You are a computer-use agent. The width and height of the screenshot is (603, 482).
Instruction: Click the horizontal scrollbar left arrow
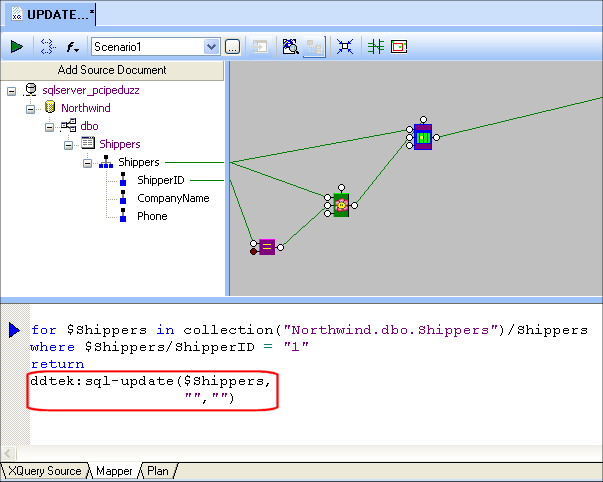click(x=8, y=453)
